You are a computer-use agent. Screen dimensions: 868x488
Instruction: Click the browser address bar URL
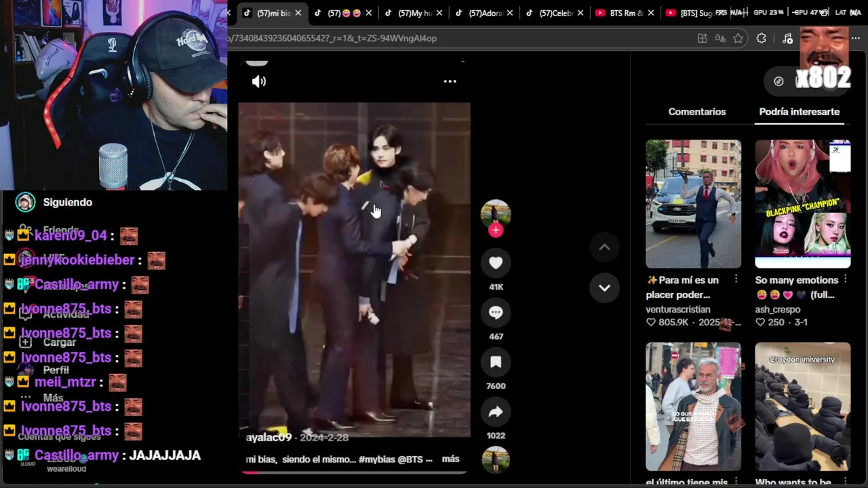tap(332, 39)
